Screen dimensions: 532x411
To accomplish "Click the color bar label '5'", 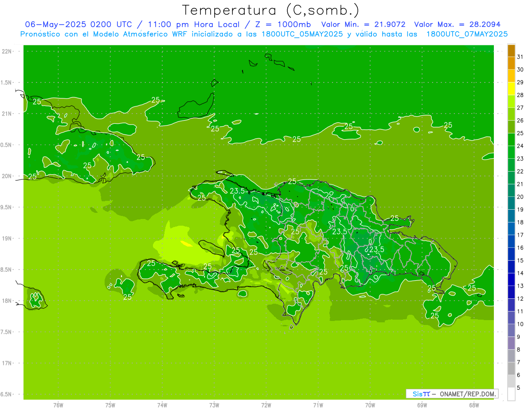I will (519, 388).
